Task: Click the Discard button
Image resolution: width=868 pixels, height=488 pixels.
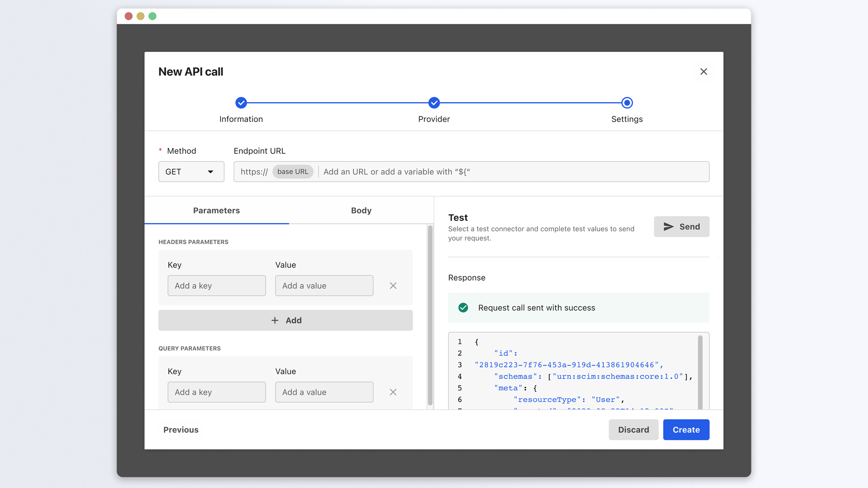Action: (633, 429)
